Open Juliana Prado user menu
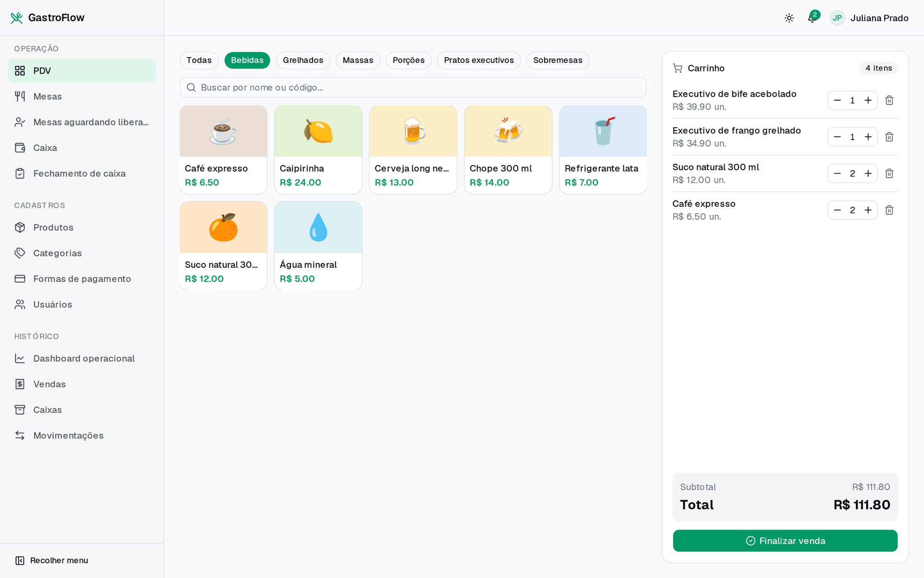 [x=869, y=18]
